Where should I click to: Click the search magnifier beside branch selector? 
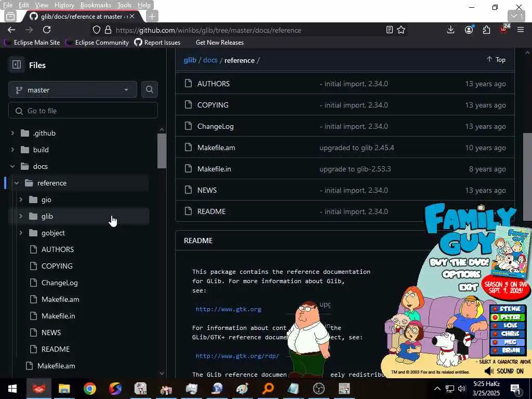point(149,89)
